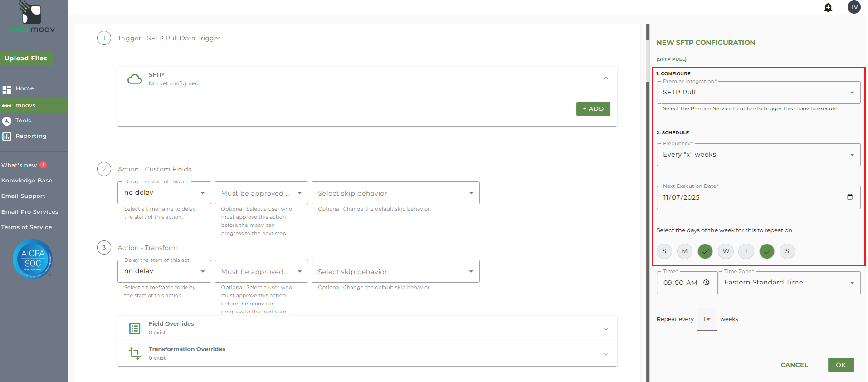Open the TV user avatar menu
Viewport: 868px width, 382px height.
(854, 7)
